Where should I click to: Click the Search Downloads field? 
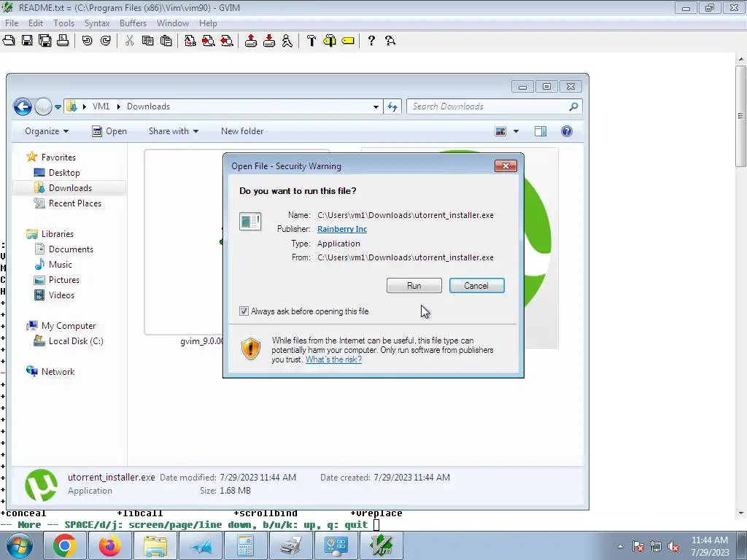pos(494,106)
